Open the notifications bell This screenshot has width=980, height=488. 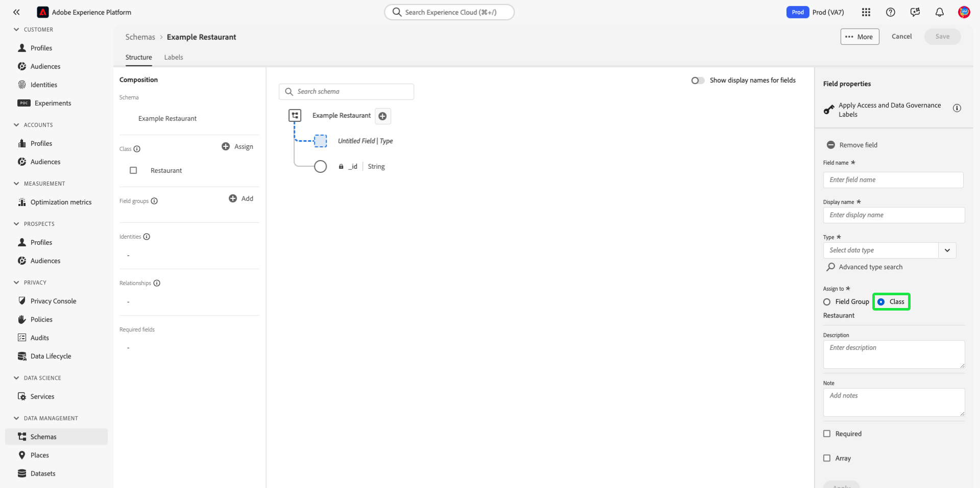click(940, 12)
